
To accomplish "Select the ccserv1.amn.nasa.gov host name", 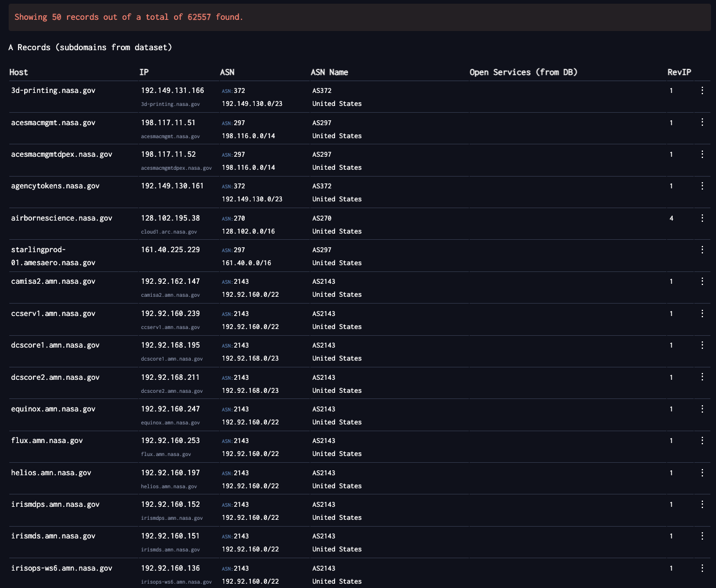I will pyautogui.click(x=53, y=314).
